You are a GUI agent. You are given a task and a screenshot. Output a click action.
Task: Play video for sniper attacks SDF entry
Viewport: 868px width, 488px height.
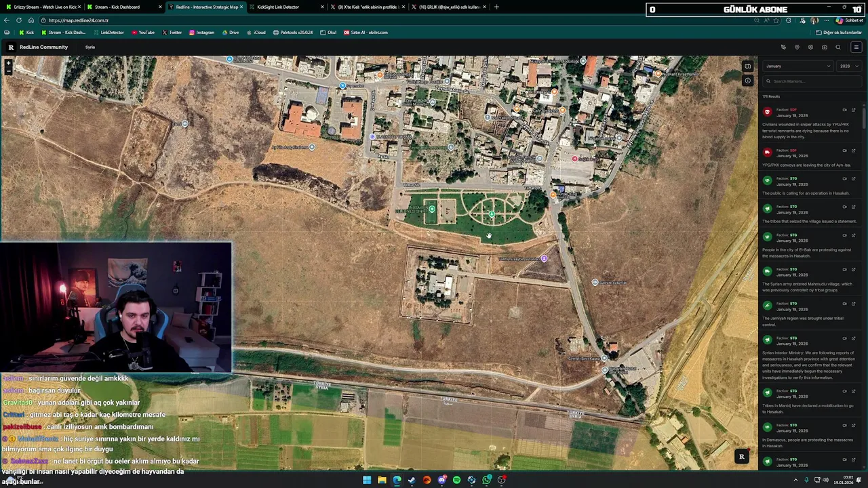[x=845, y=110]
